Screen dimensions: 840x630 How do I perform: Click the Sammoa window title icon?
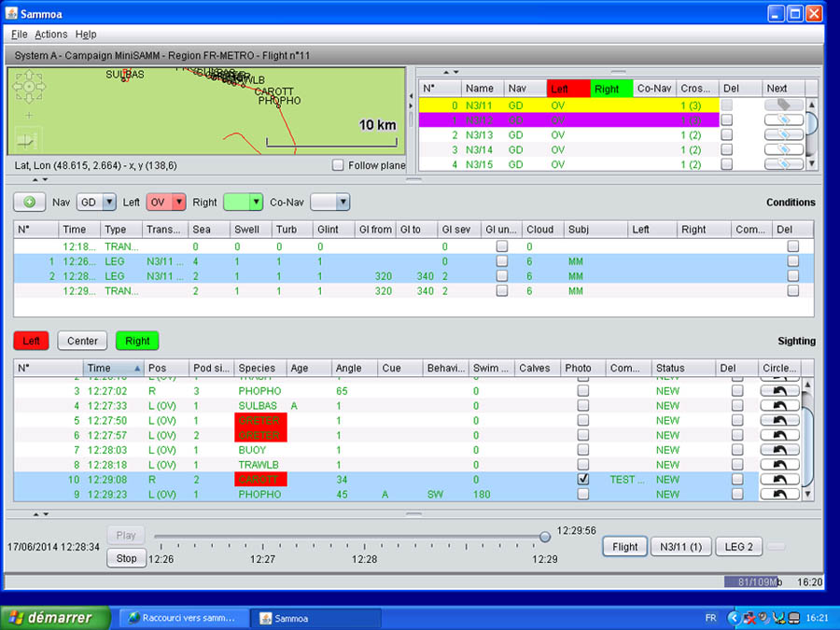(x=12, y=13)
